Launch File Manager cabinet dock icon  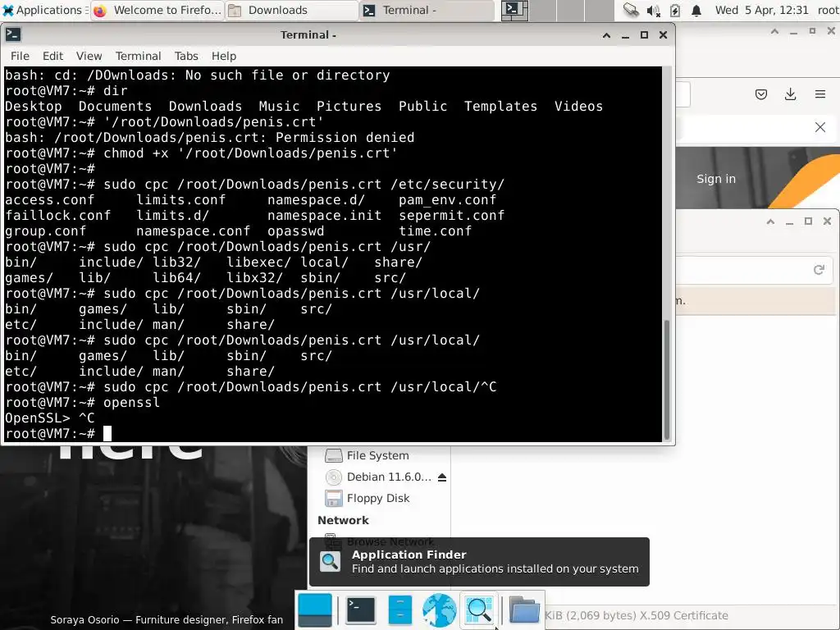[399, 609]
